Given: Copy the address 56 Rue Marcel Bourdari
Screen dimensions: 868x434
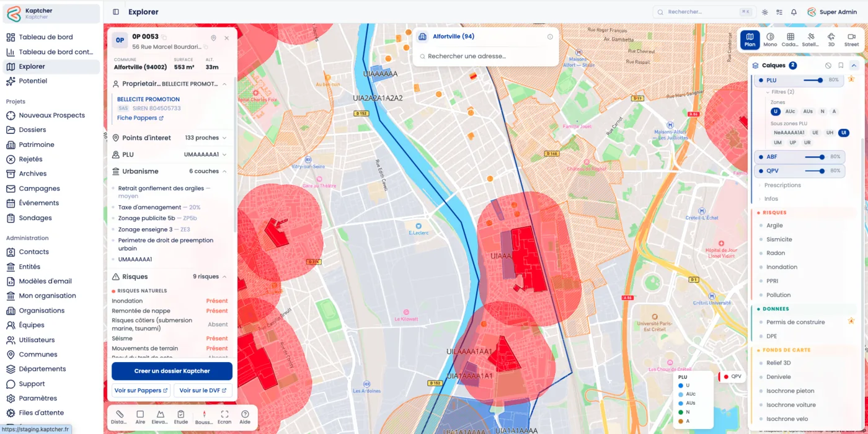Looking at the screenshot, I should point(206,47).
